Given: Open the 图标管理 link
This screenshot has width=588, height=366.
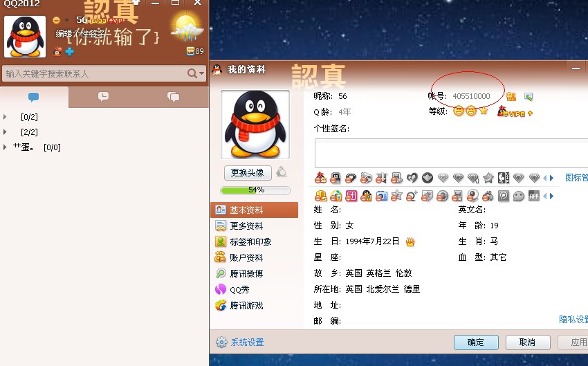Looking at the screenshot, I should [576, 178].
